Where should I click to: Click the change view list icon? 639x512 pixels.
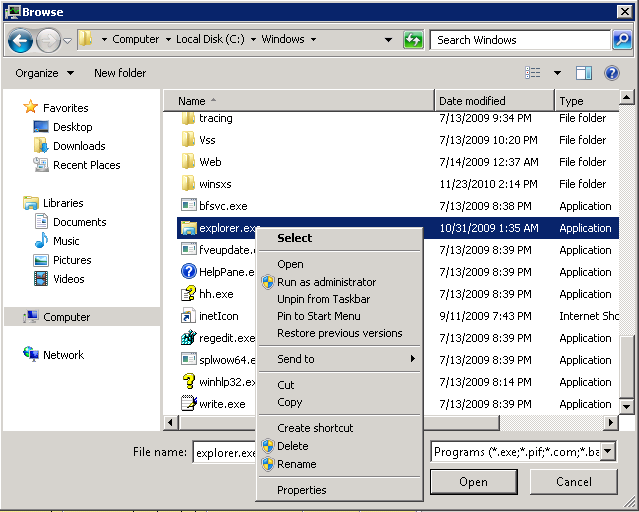(533, 73)
